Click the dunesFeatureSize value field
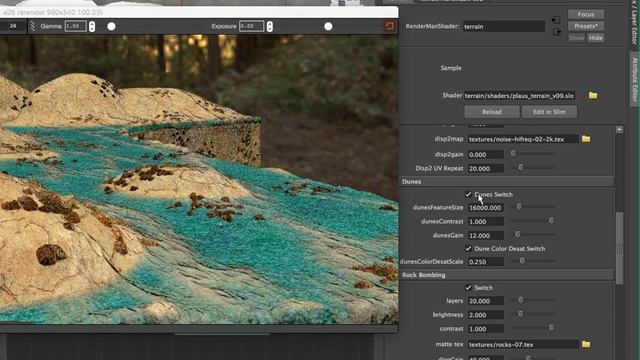 [x=486, y=208]
